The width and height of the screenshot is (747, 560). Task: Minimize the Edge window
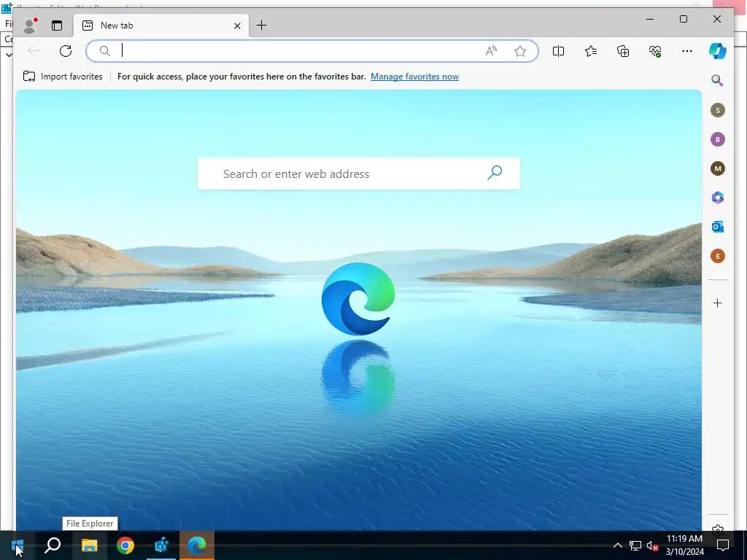pyautogui.click(x=650, y=19)
